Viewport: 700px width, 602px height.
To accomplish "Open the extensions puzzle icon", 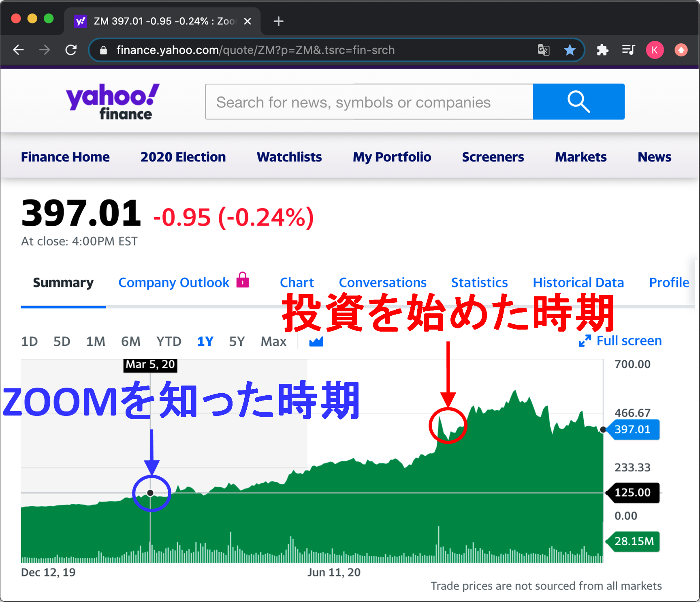I will coord(602,50).
